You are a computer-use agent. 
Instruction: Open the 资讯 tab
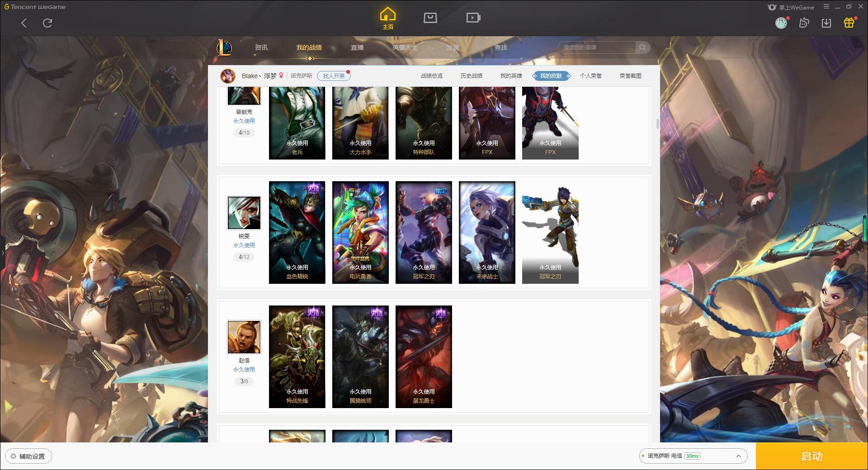(x=261, y=47)
